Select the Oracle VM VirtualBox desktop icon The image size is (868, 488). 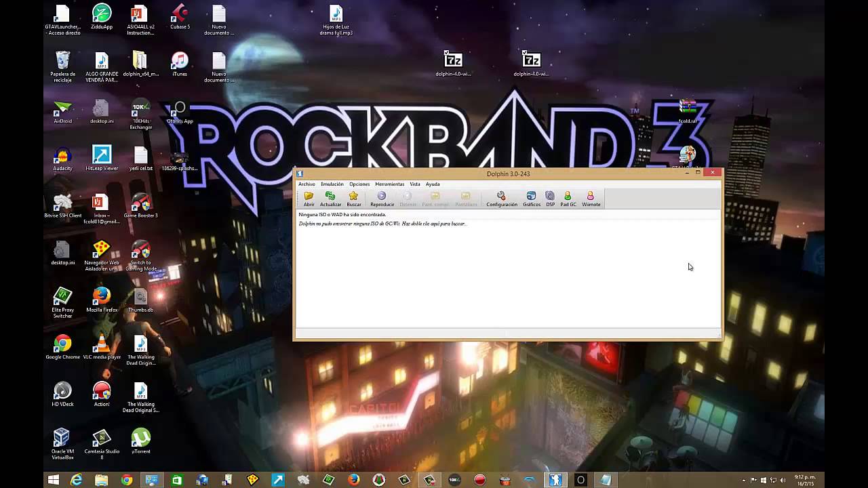(x=62, y=445)
